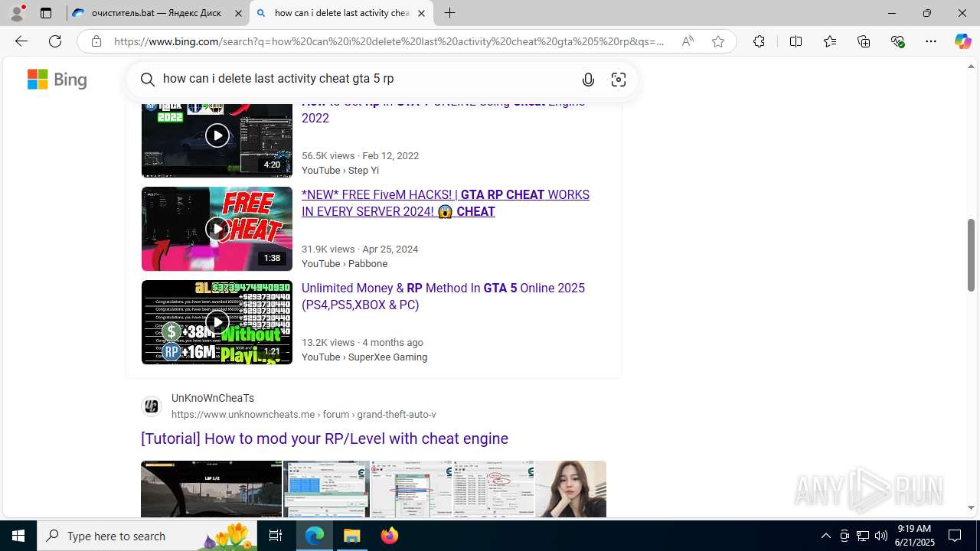The width and height of the screenshot is (980, 551).
Task: Close the Яндекс Диск tab
Action: [238, 13]
